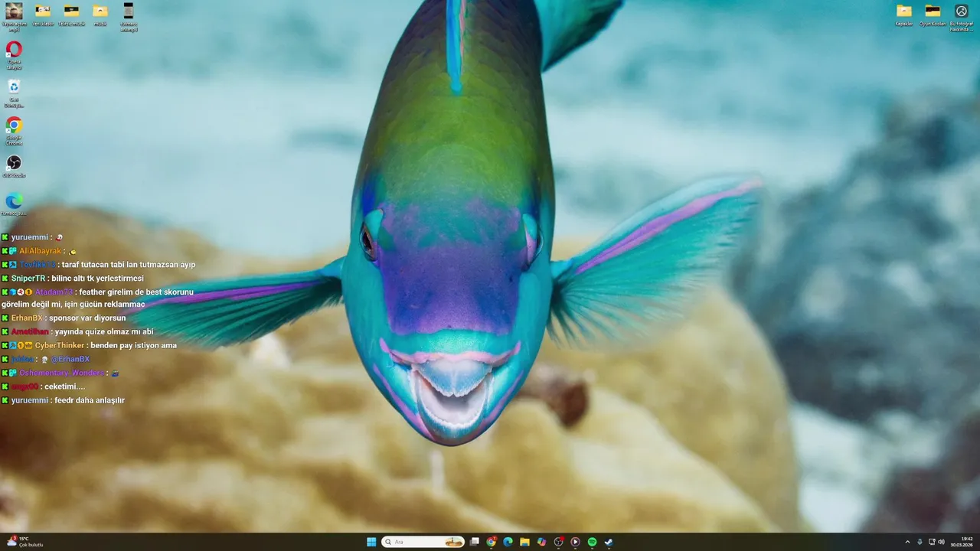Screen dimensions: 980x551
Task: Open the clock showing 19:42
Action: 963,542
